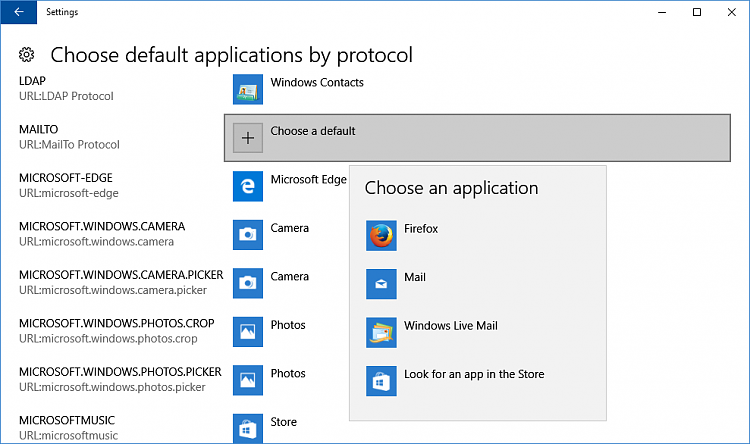This screenshot has height=444, width=750.
Task: Click the Store bag icon in the popup
Action: [x=381, y=381]
